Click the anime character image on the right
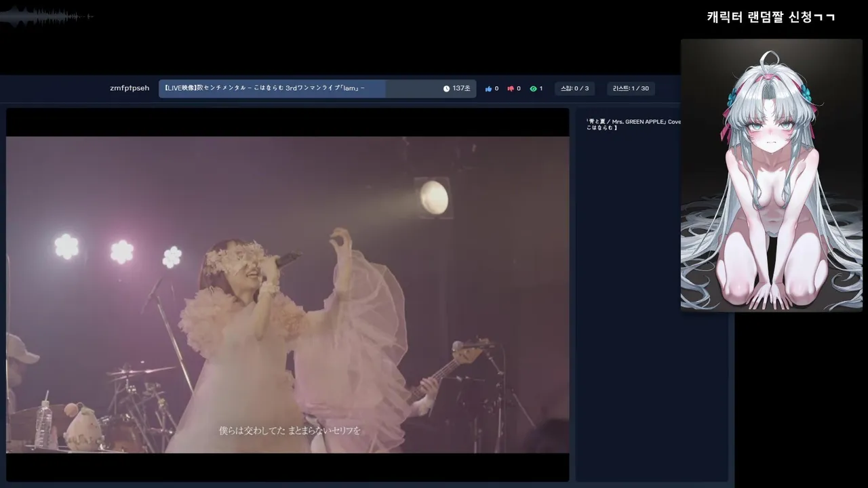868x488 pixels. [772, 175]
